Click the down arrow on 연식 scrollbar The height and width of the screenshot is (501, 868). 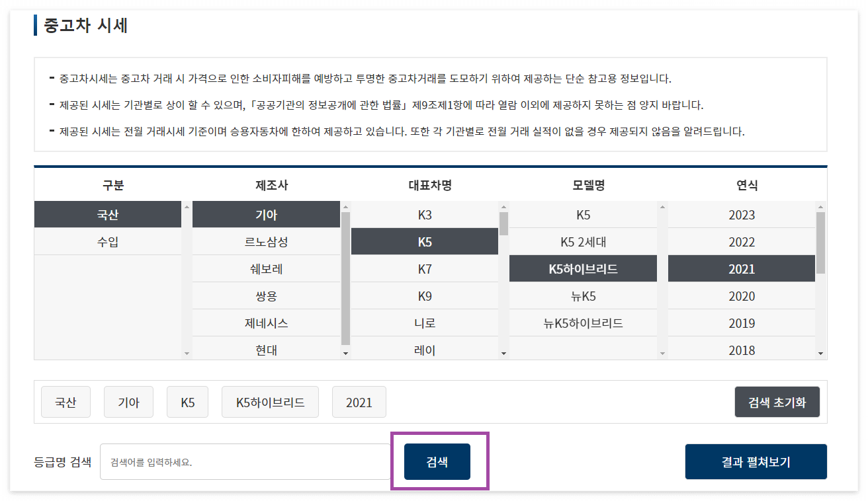click(x=821, y=353)
